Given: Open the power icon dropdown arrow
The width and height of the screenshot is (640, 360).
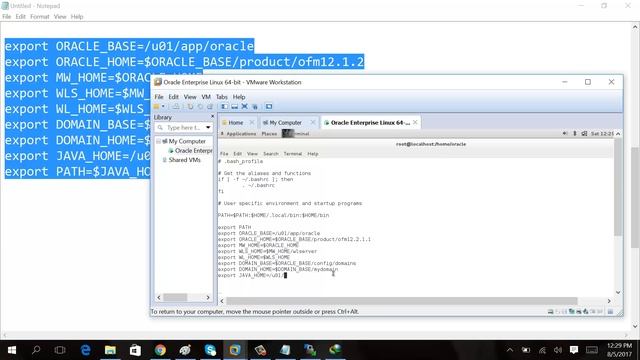Looking at the screenshot, I should click(163, 107).
